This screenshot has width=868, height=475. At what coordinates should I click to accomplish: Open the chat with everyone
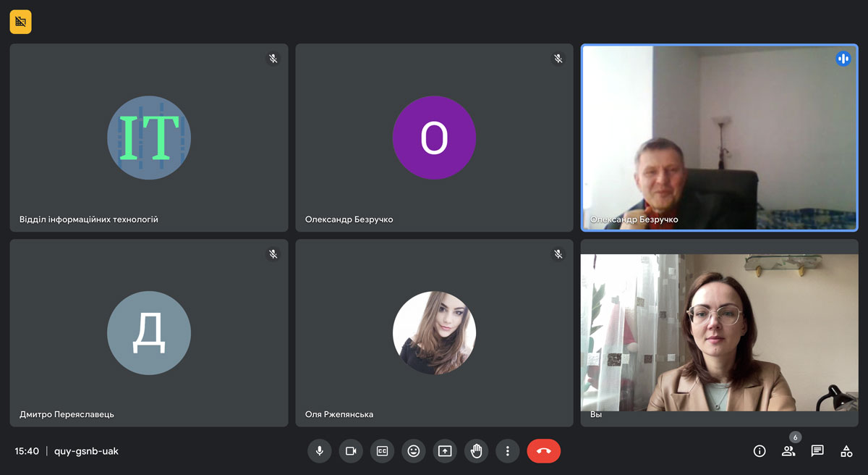[x=817, y=451]
